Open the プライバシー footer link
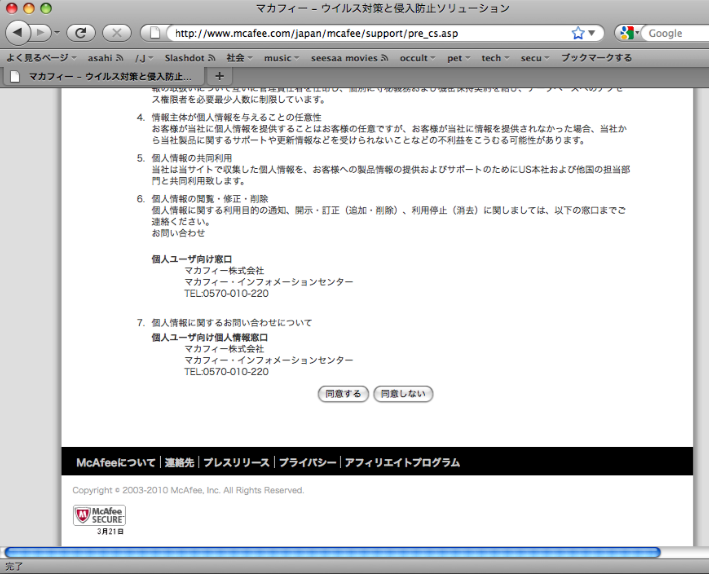This screenshot has height=574, width=709. click(x=307, y=462)
